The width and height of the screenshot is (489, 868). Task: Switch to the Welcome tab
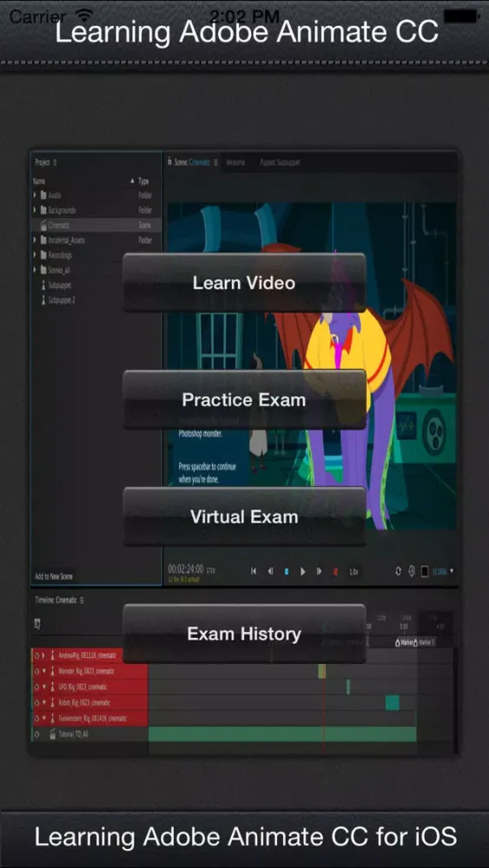pos(235,162)
